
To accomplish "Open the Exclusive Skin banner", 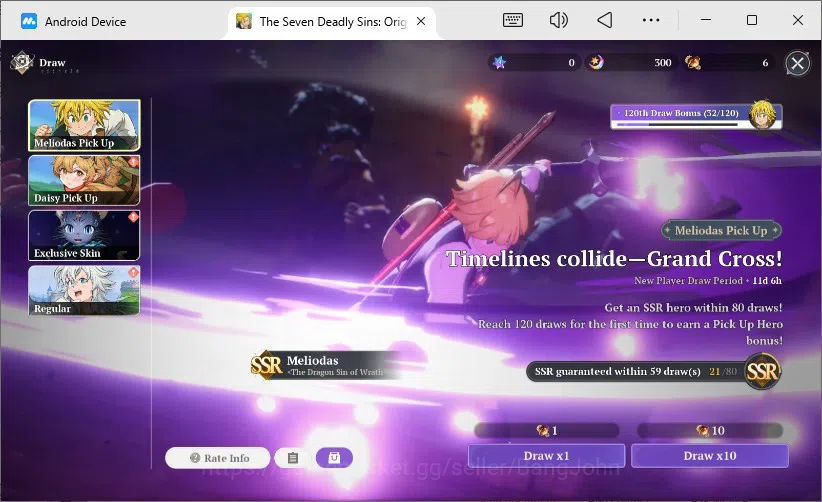I will [84, 235].
